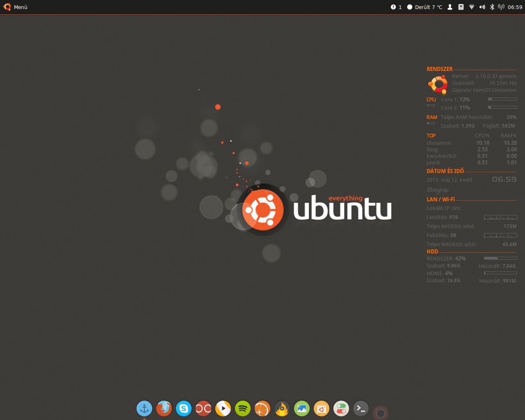525x420 pixels.
Task: Launch Firefox from the dock
Action: pos(164,409)
